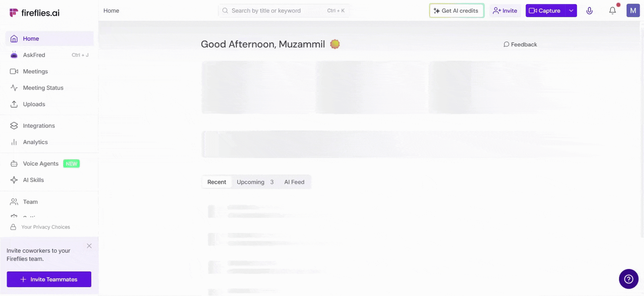Switch to the Upcoming tab

click(255, 182)
